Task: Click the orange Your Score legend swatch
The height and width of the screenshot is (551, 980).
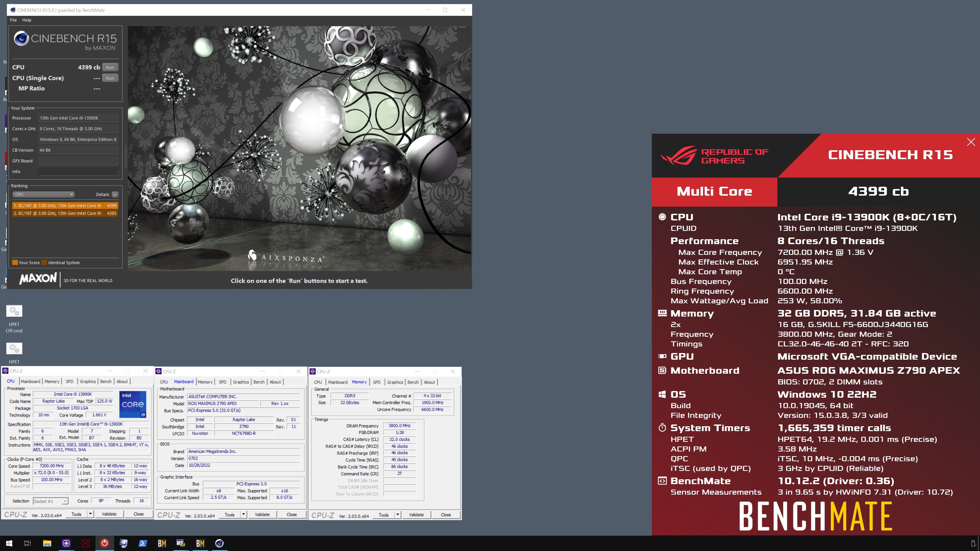Action: pyautogui.click(x=15, y=262)
